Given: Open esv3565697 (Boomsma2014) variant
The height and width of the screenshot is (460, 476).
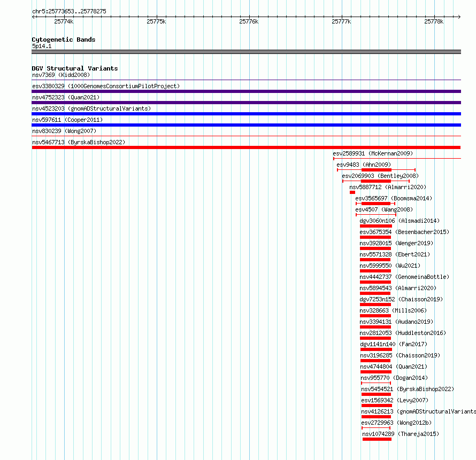Looking at the screenshot, I should (394, 198).
